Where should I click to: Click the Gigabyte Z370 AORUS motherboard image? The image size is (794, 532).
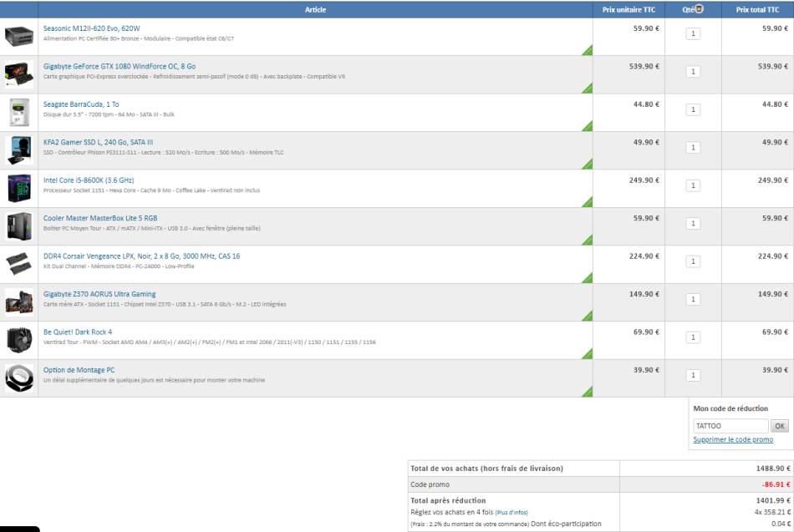click(x=19, y=302)
